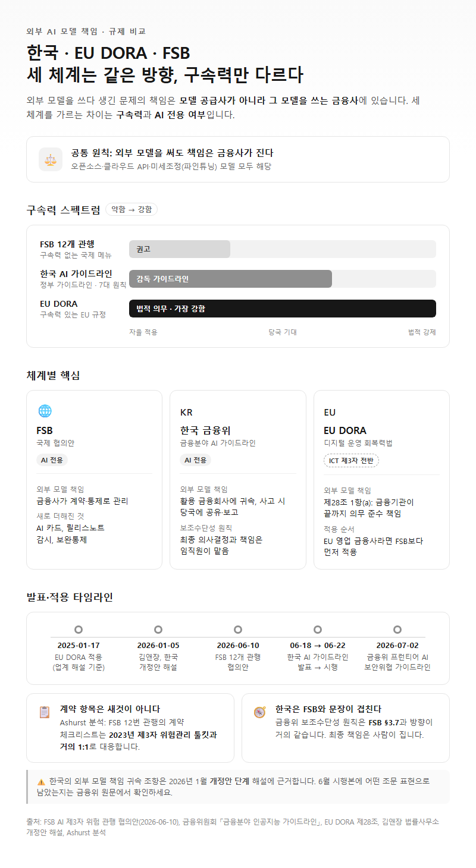Click the 감독 가이드라인 spectrum bar
Viewport: 476px width, 868px height.
pyautogui.click(x=230, y=279)
